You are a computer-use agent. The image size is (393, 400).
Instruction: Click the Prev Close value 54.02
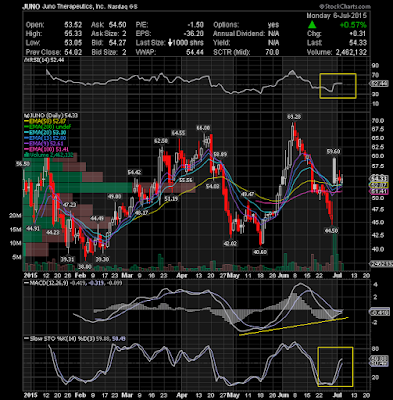[x=73, y=52]
